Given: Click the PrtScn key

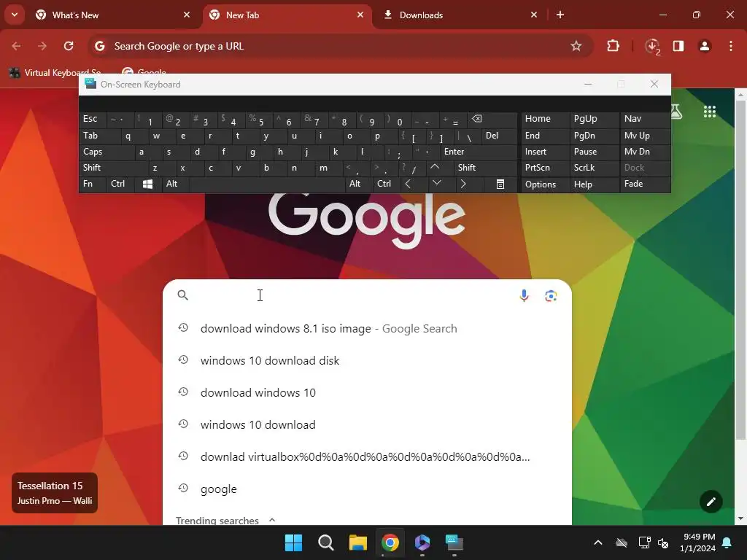Looking at the screenshot, I should pyautogui.click(x=545, y=168).
